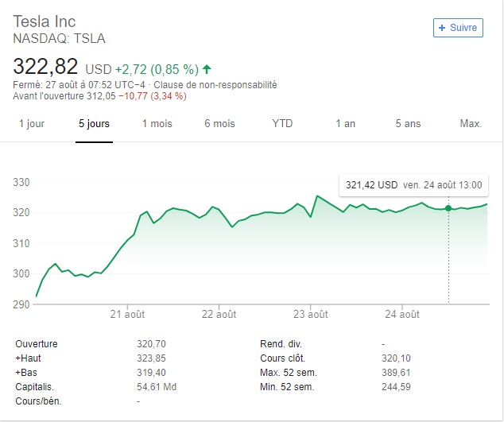The width and height of the screenshot is (504, 422).
Task: Click the Avant l'ouverture 312,05 text
Action: [64, 96]
